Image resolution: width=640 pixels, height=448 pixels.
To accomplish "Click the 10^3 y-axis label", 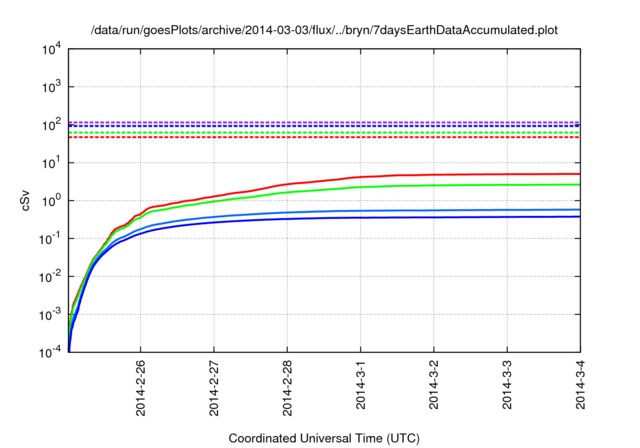I will pyautogui.click(x=51, y=86).
